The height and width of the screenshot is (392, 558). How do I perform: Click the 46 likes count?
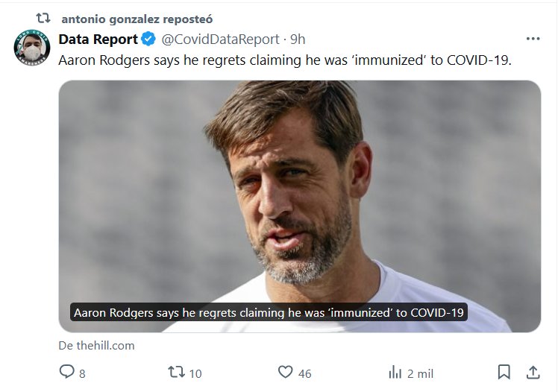[304, 373]
